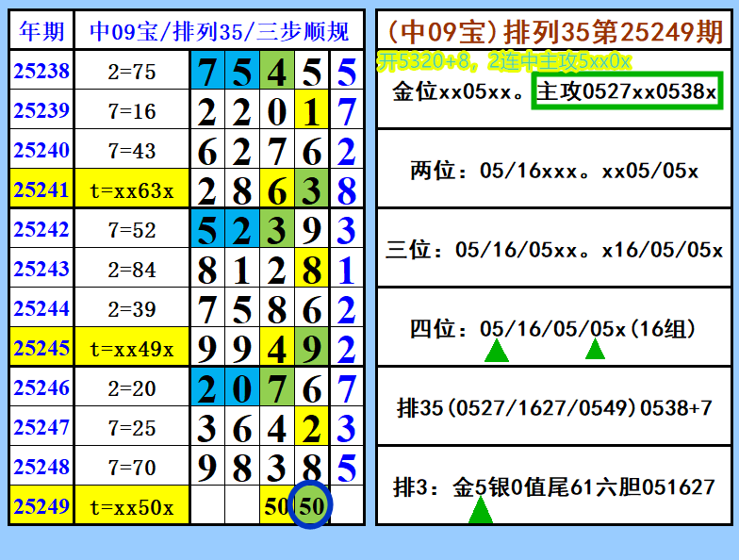Select highlighted period 25249
739x560 pixels.
[41, 505]
